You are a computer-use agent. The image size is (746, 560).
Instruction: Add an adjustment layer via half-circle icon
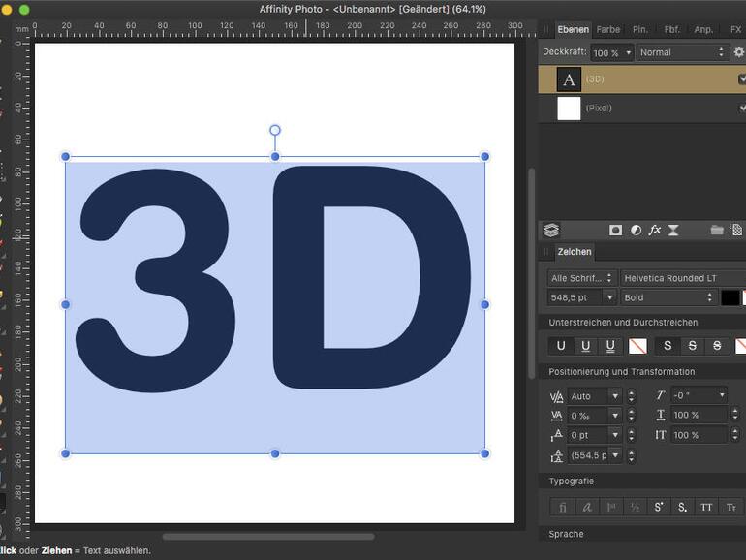pos(636,230)
